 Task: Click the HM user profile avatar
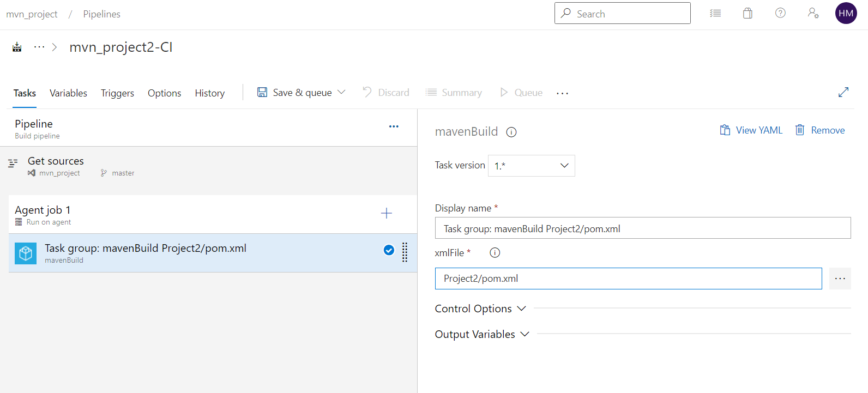coord(846,13)
